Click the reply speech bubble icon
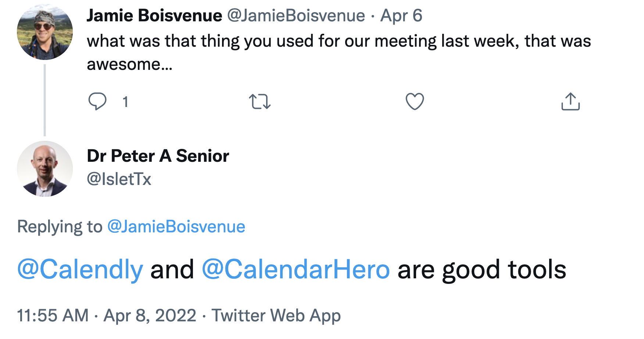 pyautogui.click(x=97, y=101)
